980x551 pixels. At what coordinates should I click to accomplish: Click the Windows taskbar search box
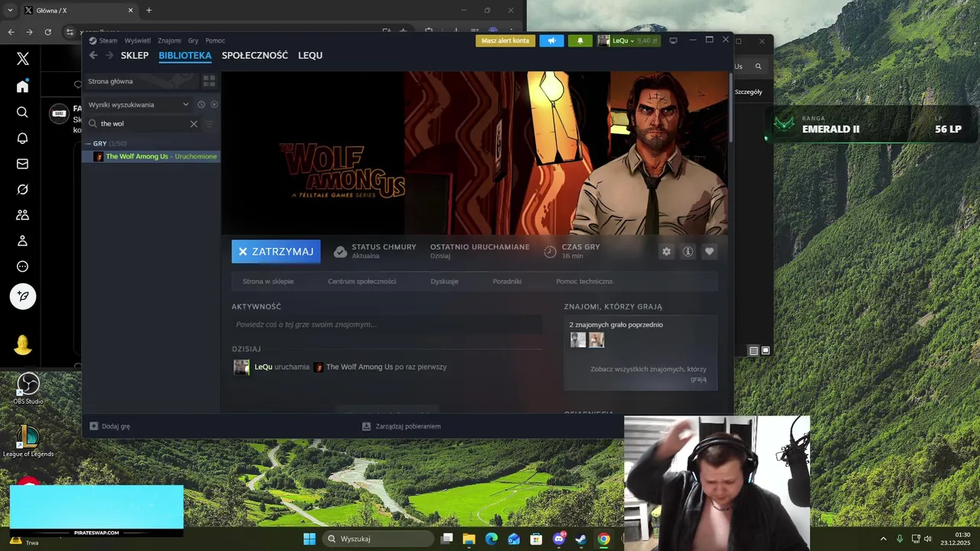377,539
